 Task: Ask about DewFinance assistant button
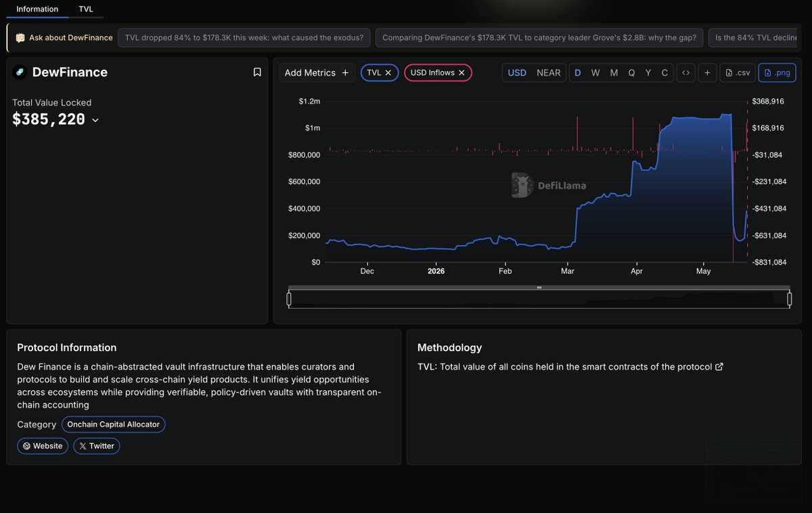click(x=64, y=38)
